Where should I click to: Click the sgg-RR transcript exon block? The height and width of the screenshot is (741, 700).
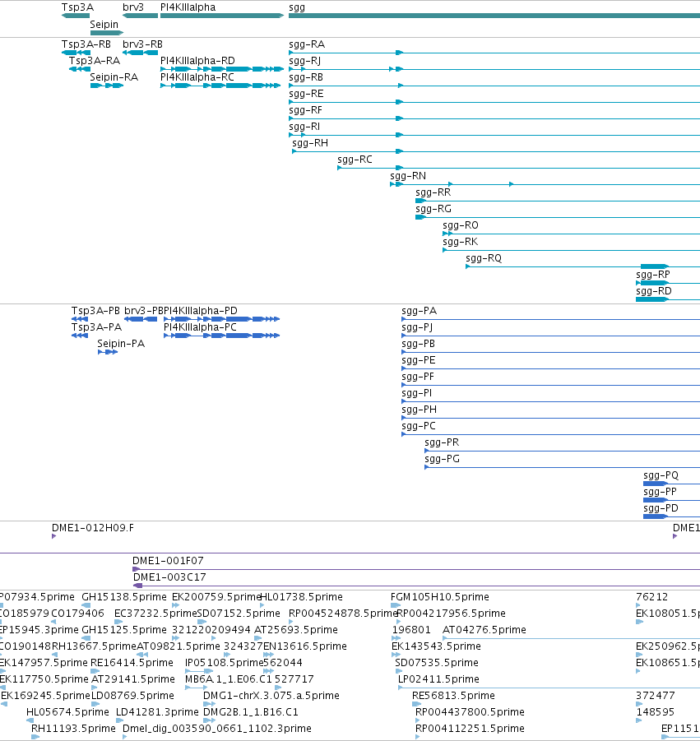click(x=420, y=201)
